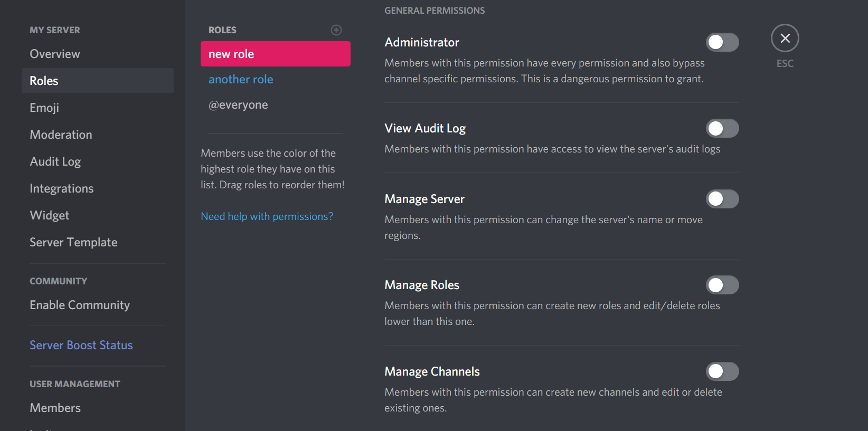
Task: Select the role named another role
Action: pos(241,79)
